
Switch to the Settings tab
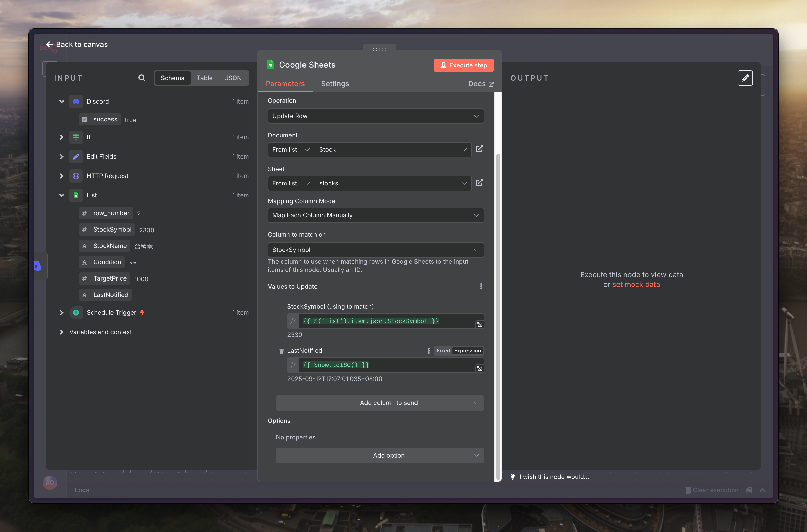(335, 84)
